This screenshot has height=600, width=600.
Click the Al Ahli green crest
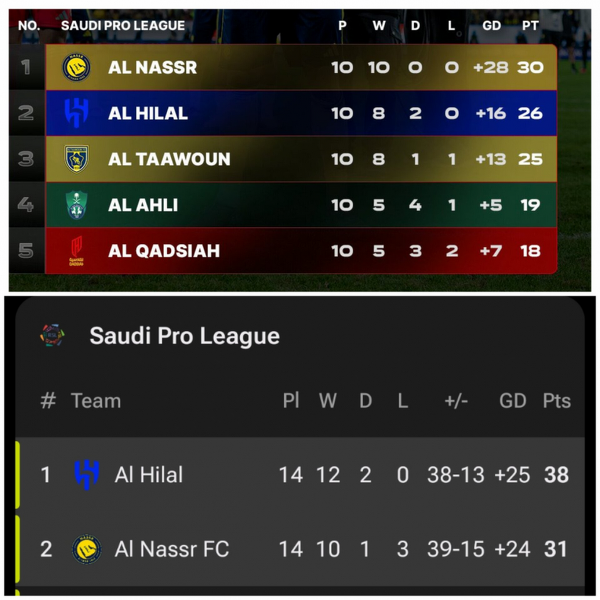pos(77,204)
